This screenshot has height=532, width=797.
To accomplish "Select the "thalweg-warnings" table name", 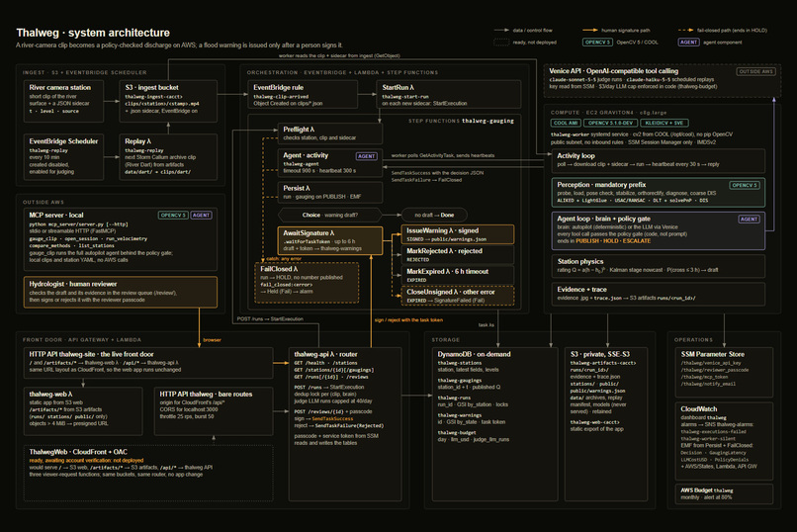I will pyautogui.click(x=460, y=415).
